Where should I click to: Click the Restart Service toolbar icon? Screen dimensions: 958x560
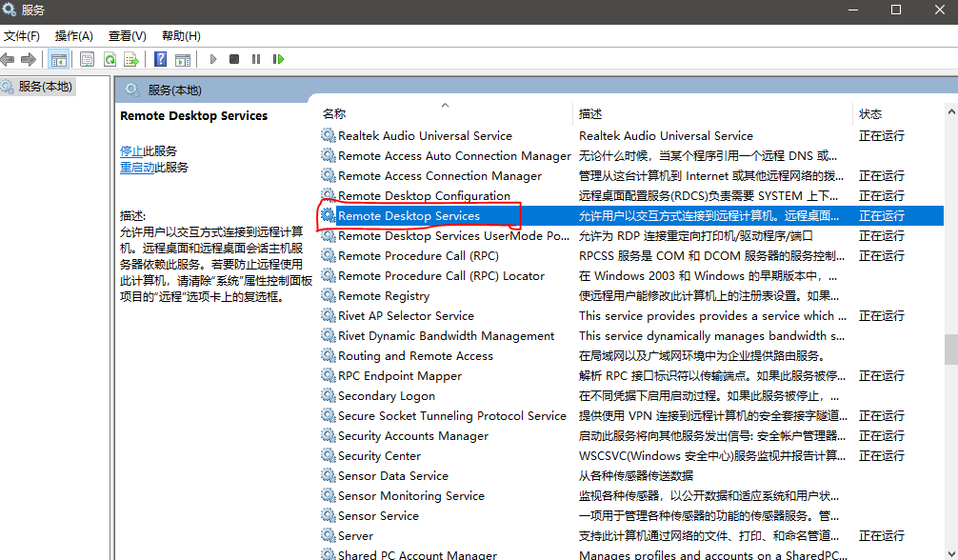pos(278,59)
